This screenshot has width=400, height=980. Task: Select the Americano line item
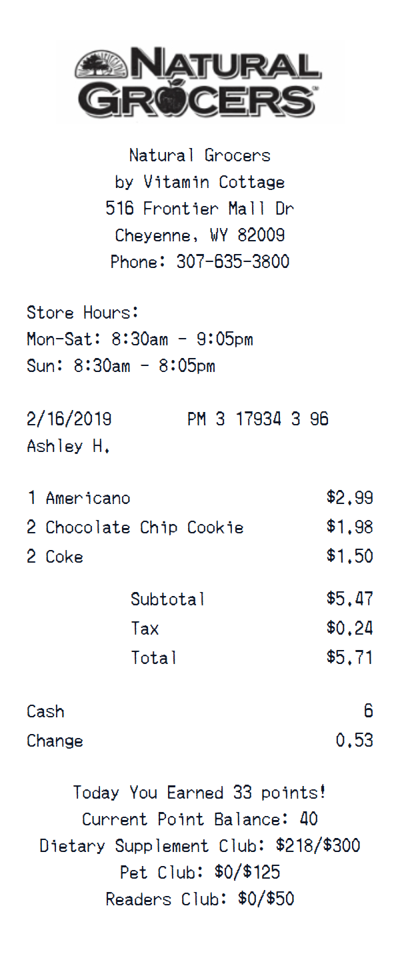coord(87,498)
